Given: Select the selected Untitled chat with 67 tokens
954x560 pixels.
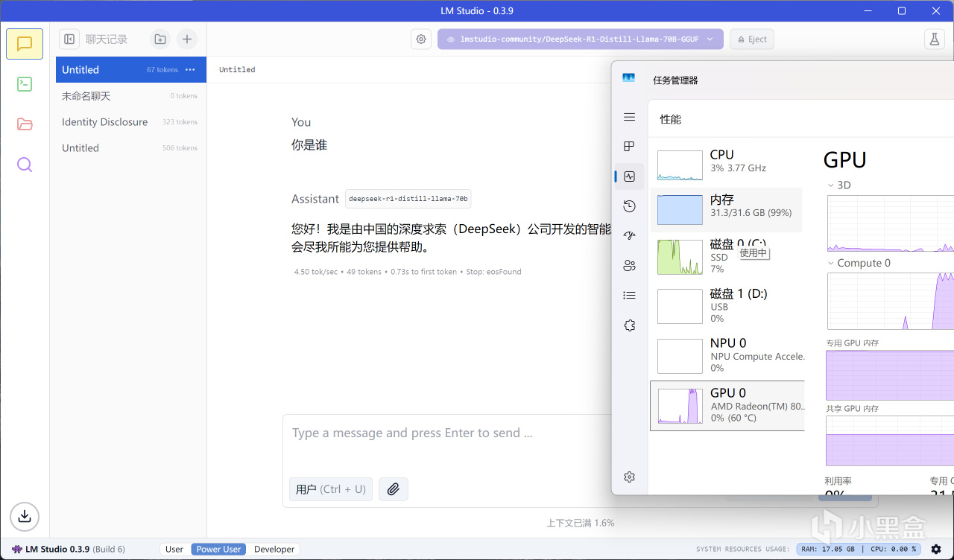Looking at the screenshot, I should (131, 70).
